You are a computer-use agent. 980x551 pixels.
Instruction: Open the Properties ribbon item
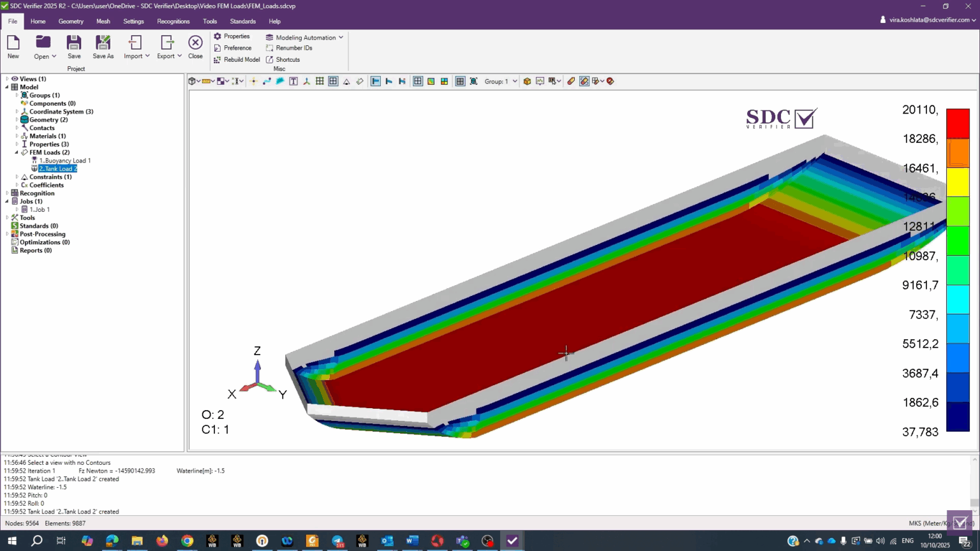[x=232, y=36]
